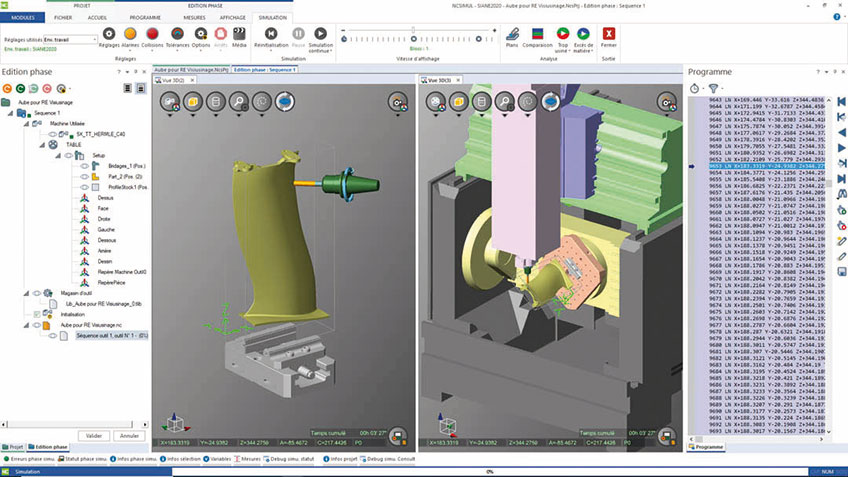Toggle visibility eye of Part_2 item

pos(84,176)
